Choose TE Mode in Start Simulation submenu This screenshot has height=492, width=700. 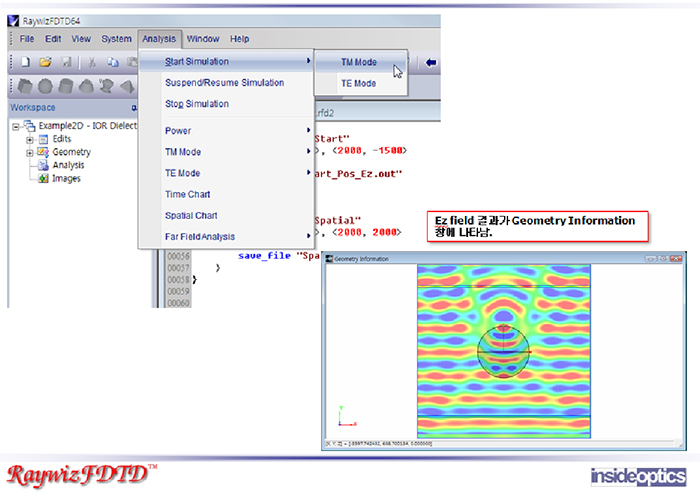click(358, 84)
